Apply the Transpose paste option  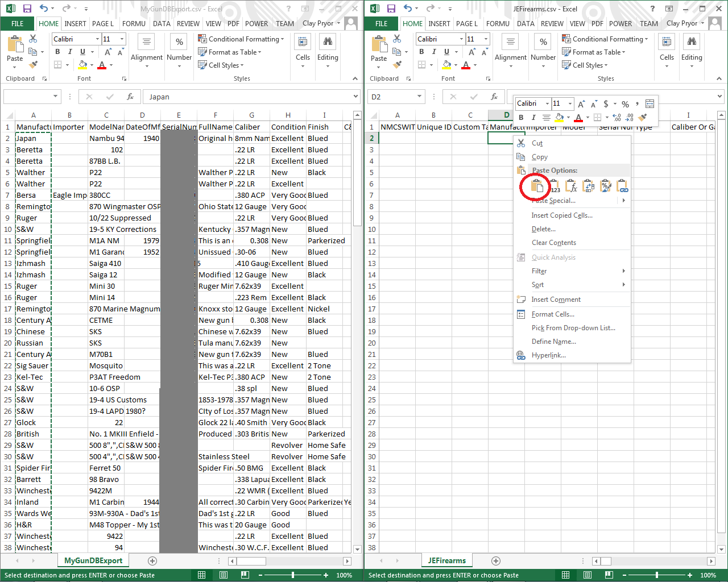pyautogui.click(x=589, y=185)
